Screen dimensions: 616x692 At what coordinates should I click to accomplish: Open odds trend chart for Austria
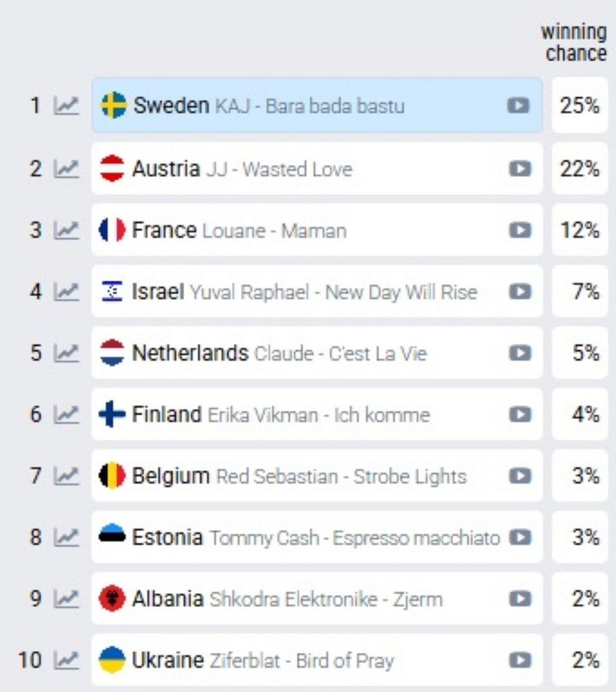click(x=67, y=169)
